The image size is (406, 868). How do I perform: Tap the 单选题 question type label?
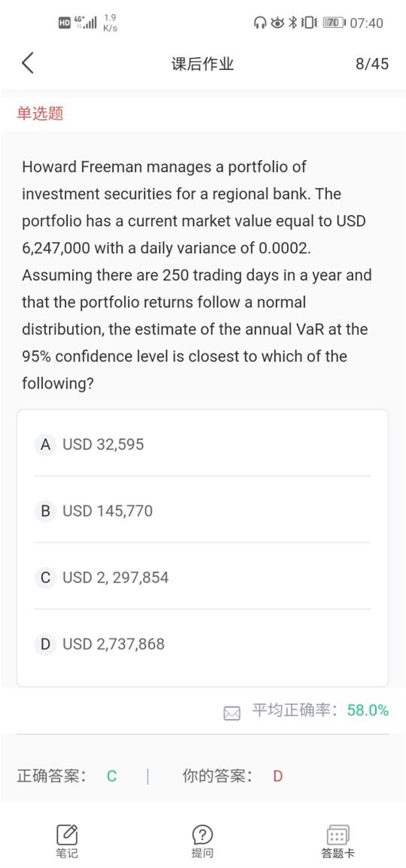[x=40, y=113]
